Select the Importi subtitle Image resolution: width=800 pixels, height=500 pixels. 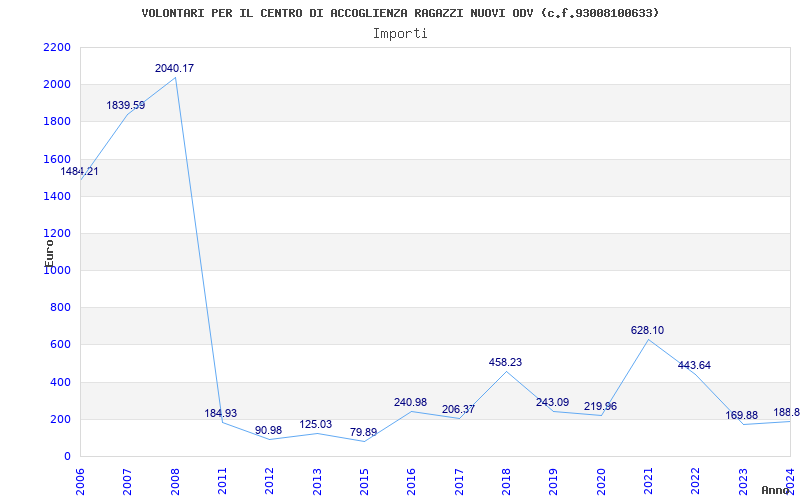400,34
